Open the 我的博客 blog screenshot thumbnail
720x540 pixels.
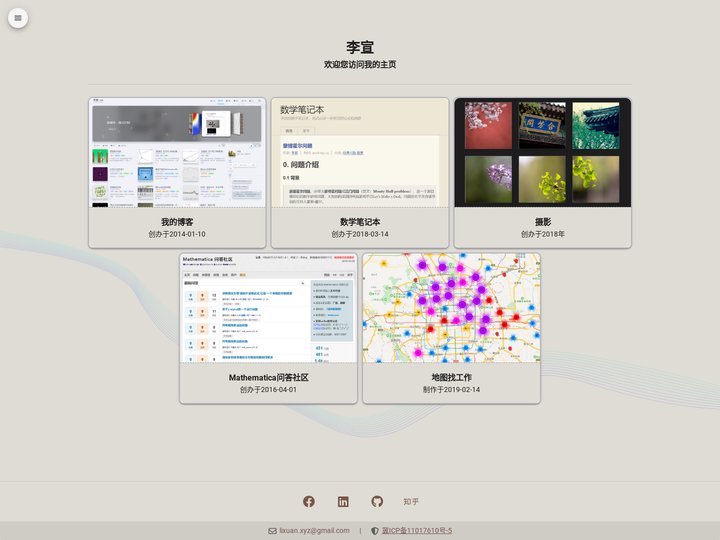click(177, 152)
